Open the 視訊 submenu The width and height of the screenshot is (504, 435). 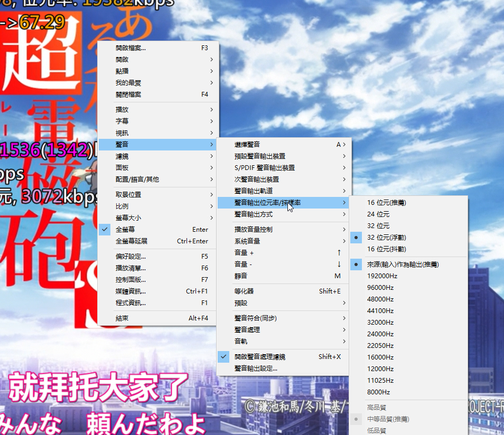(158, 133)
